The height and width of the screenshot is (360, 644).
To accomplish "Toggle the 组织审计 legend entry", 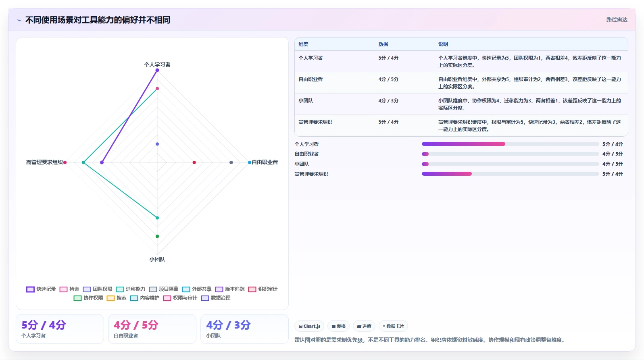I will pyautogui.click(x=263, y=289).
